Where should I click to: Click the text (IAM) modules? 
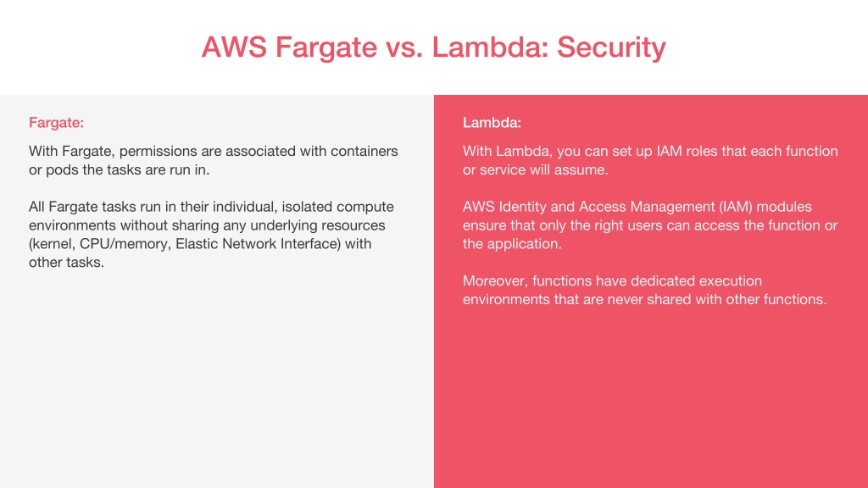(x=765, y=207)
